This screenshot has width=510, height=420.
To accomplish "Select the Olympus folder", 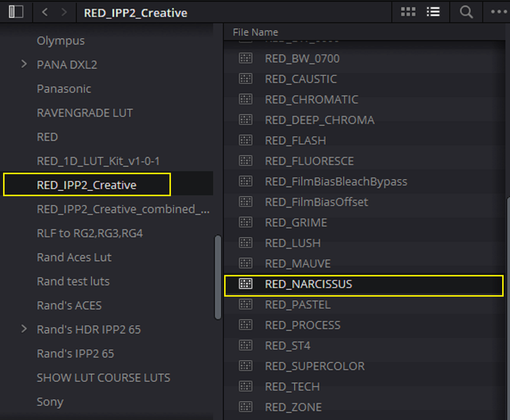I will coord(60,40).
